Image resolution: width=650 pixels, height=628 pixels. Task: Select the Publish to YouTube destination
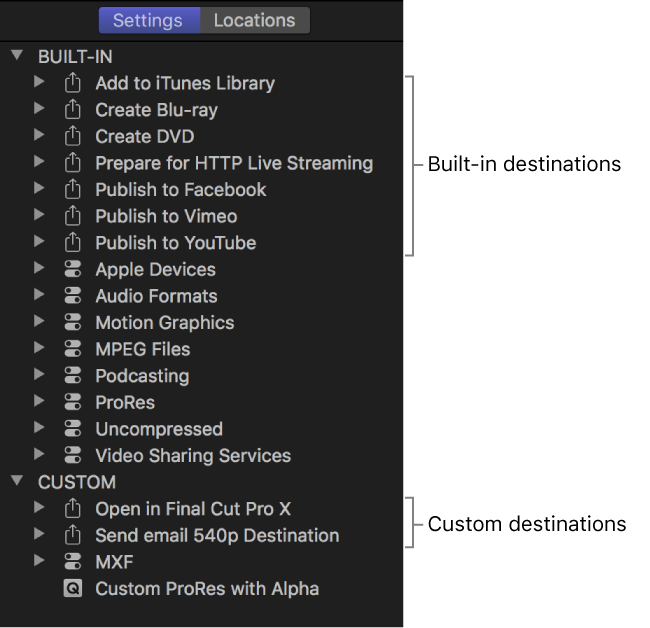click(x=176, y=243)
